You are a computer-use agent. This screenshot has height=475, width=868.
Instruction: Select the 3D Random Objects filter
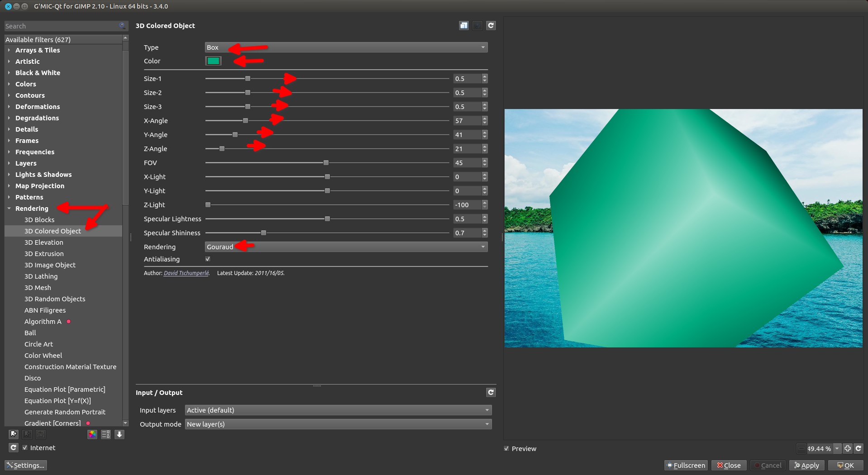pyautogui.click(x=55, y=299)
